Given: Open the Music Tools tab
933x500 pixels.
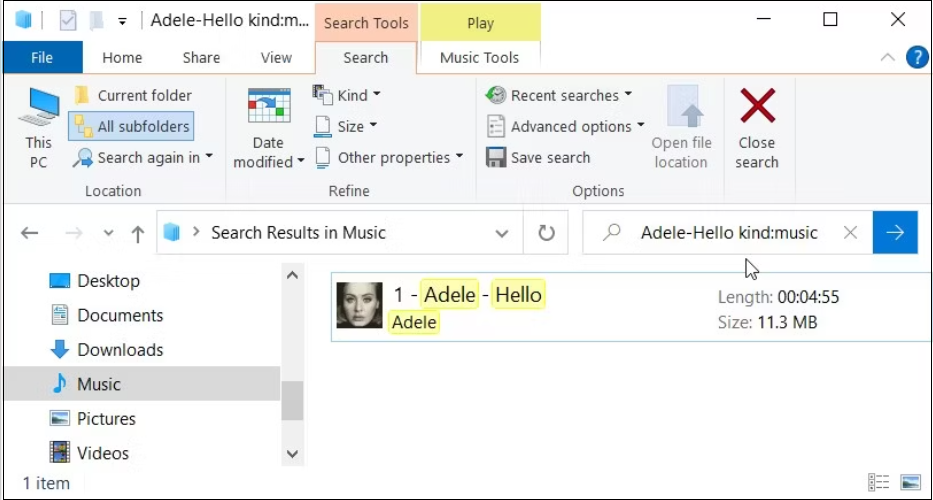Looking at the screenshot, I should click(480, 58).
